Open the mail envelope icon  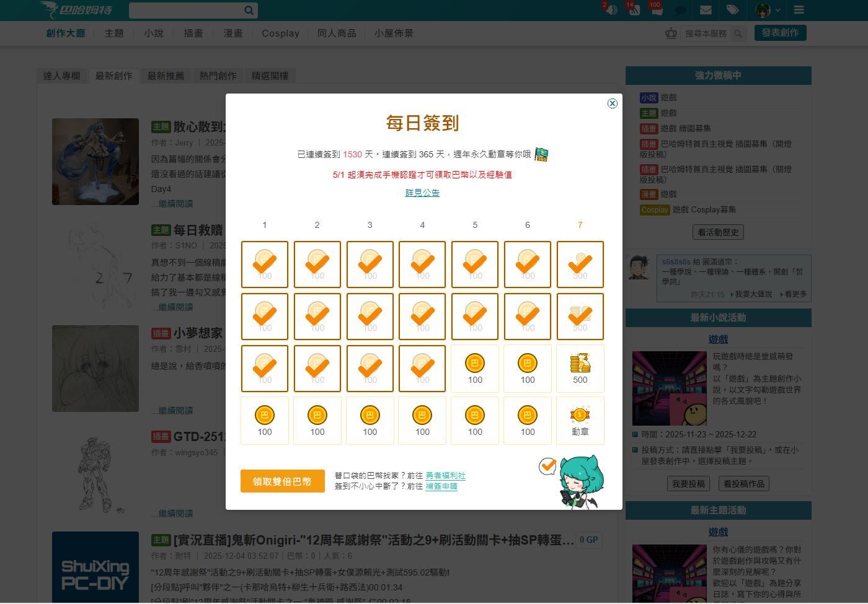pyautogui.click(x=706, y=10)
